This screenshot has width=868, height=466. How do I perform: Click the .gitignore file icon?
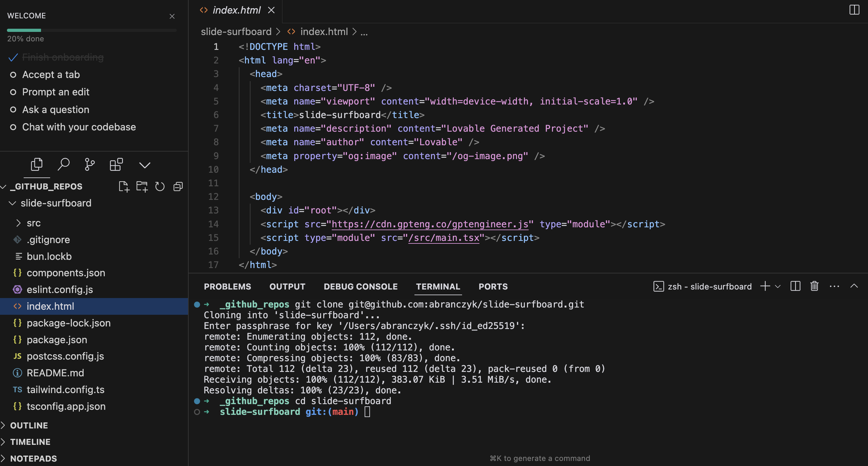(18, 239)
